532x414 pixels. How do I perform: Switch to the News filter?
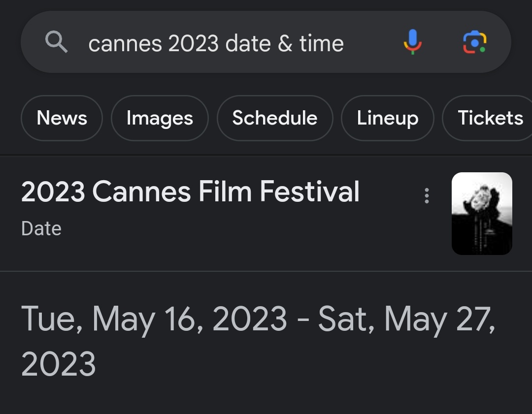tap(62, 118)
